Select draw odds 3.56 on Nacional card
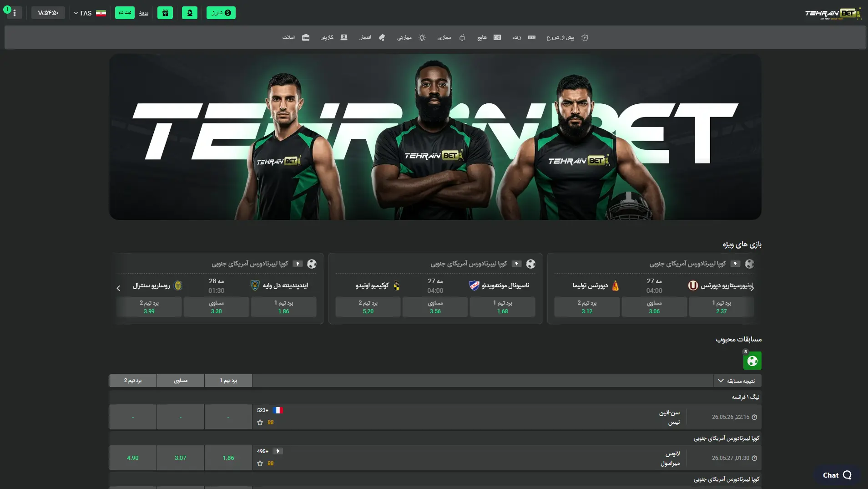The width and height of the screenshot is (868, 489). 435,307
